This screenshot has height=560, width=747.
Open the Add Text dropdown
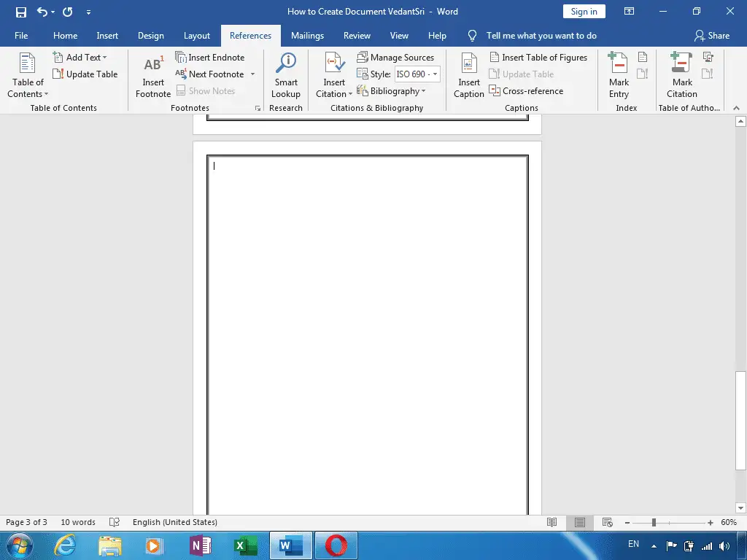80,58
